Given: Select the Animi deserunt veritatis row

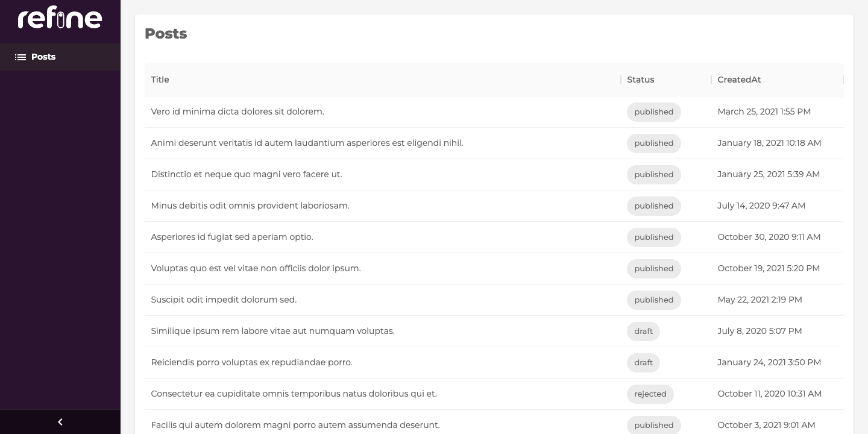Looking at the screenshot, I should (x=307, y=143).
